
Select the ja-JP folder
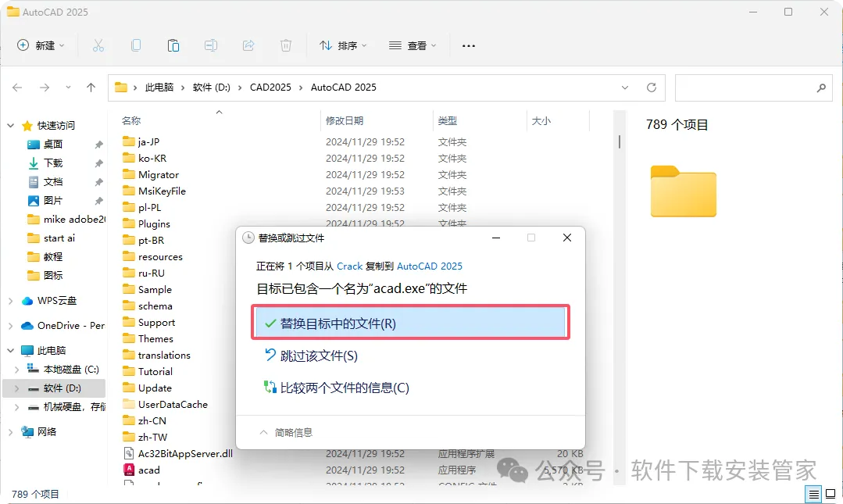click(148, 141)
